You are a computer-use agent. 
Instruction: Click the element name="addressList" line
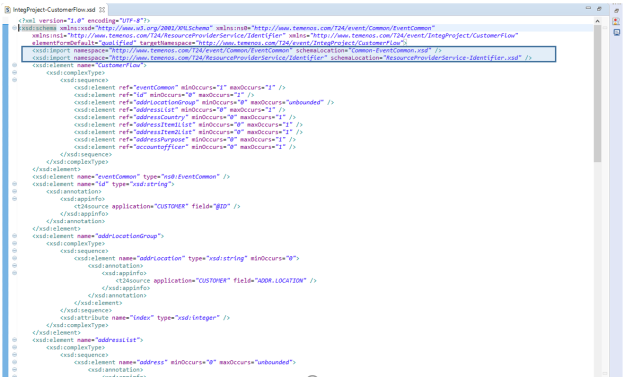[88, 340]
